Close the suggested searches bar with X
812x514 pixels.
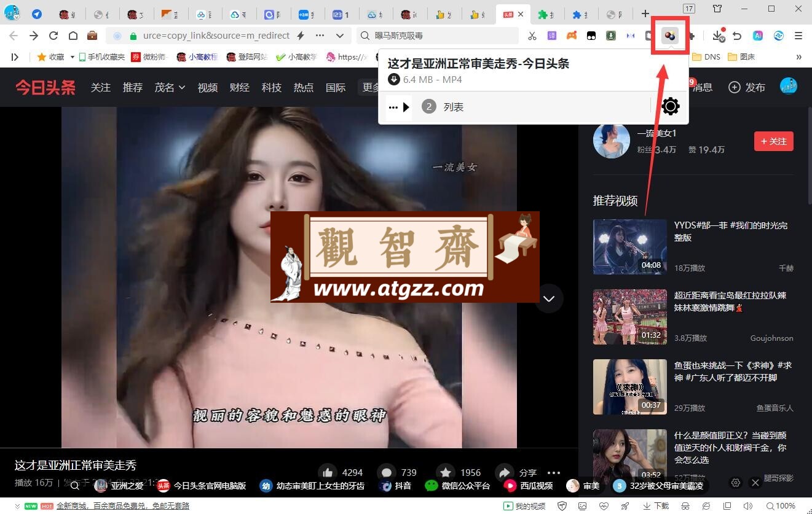pyautogui.click(x=755, y=483)
